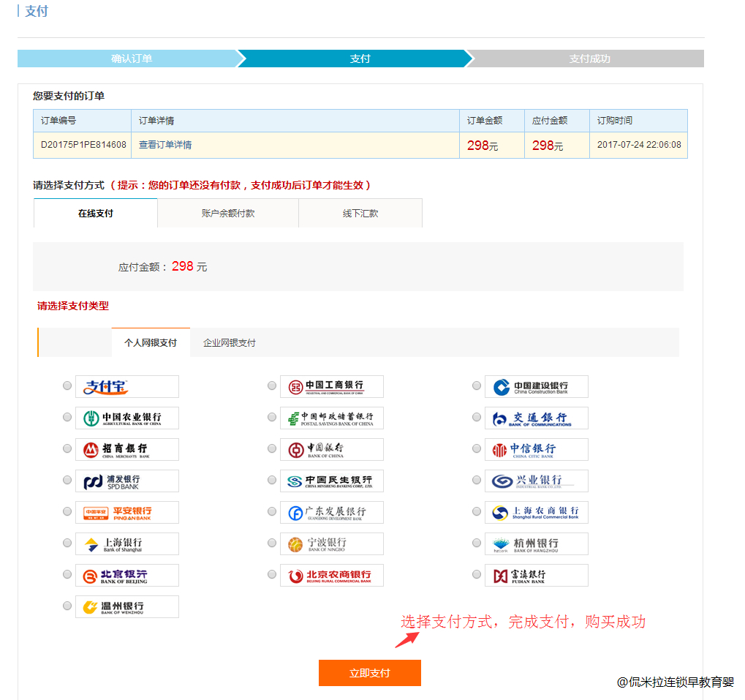The width and height of the screenshot is (745, 700).
Task: Click the 中国银行 (Bank of China) logo tile
Action: pyautogui.click(x=332, y=449)
